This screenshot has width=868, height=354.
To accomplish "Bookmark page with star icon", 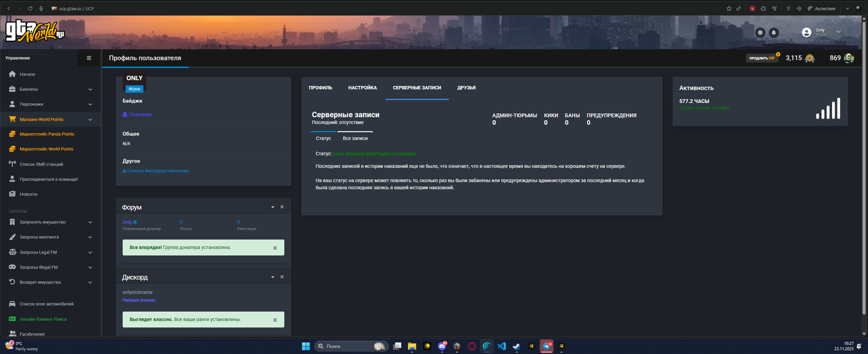I will [729, 8].
